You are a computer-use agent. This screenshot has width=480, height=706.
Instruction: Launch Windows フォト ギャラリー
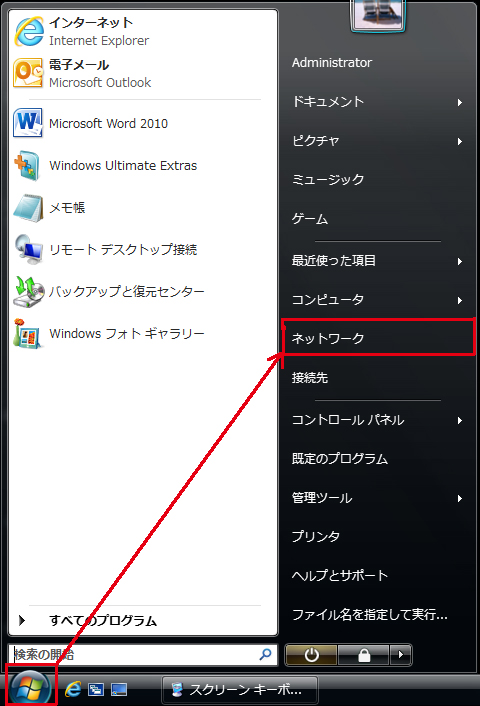[143, 334]
